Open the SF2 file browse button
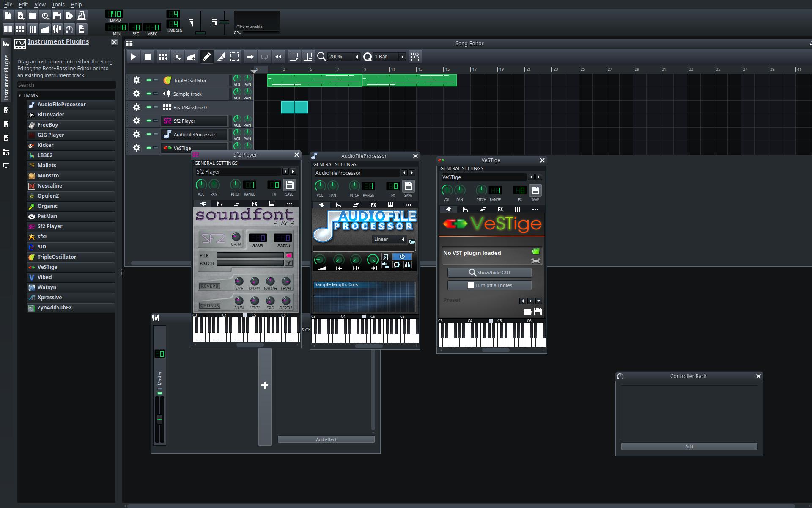The width and height of the screenshot is (812, 508). pyautogui.click(x=289, y=255)
